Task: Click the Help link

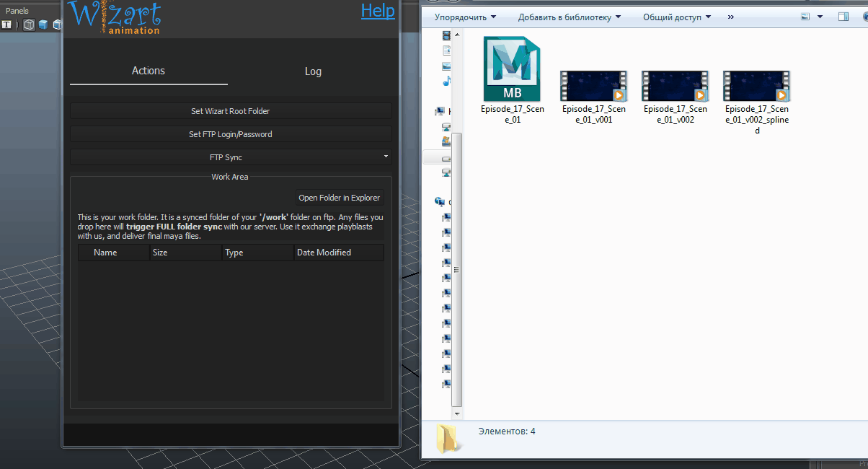Action: pos(378,11)
